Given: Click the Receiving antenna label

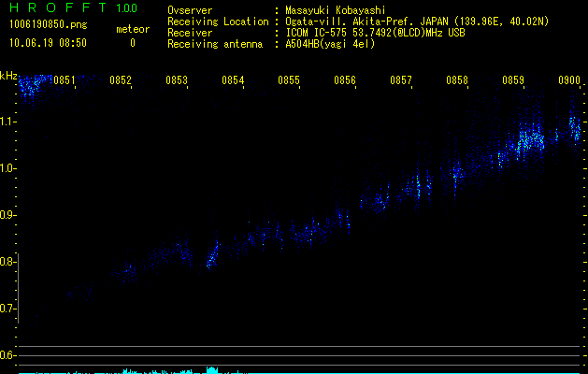Looking at the screenshot, I should point(215,44).
